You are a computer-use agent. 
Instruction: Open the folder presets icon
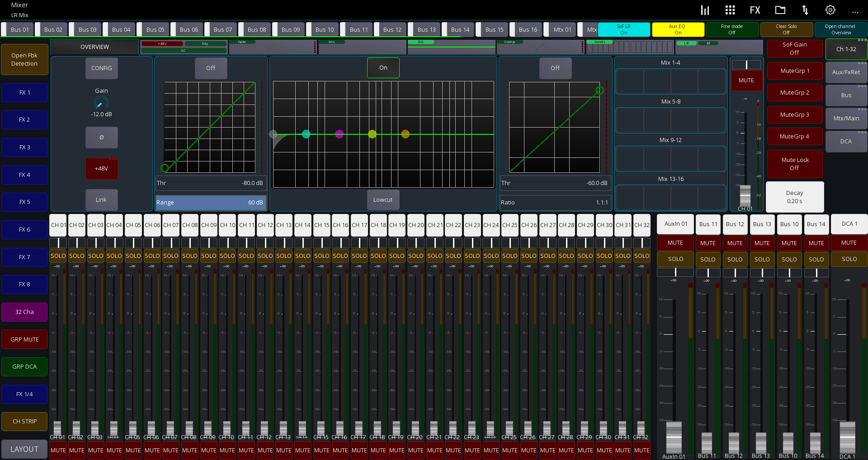pyautogui.click(x=780, y=10)
